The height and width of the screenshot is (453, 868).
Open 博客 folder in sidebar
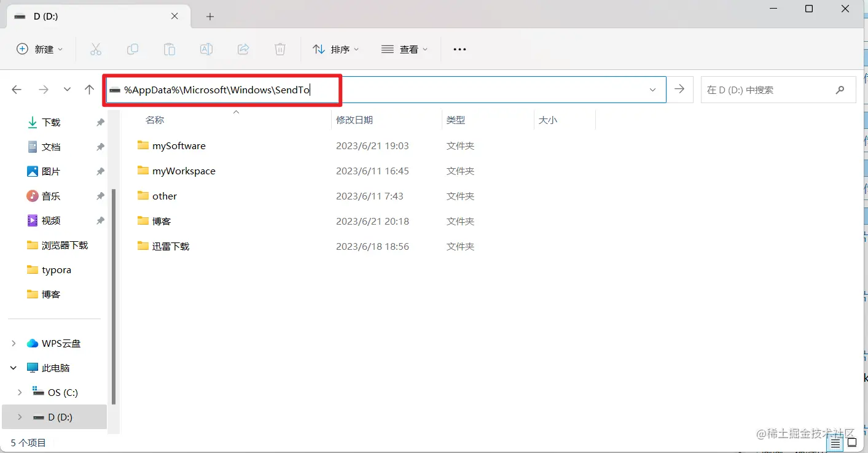coord(44,295)
